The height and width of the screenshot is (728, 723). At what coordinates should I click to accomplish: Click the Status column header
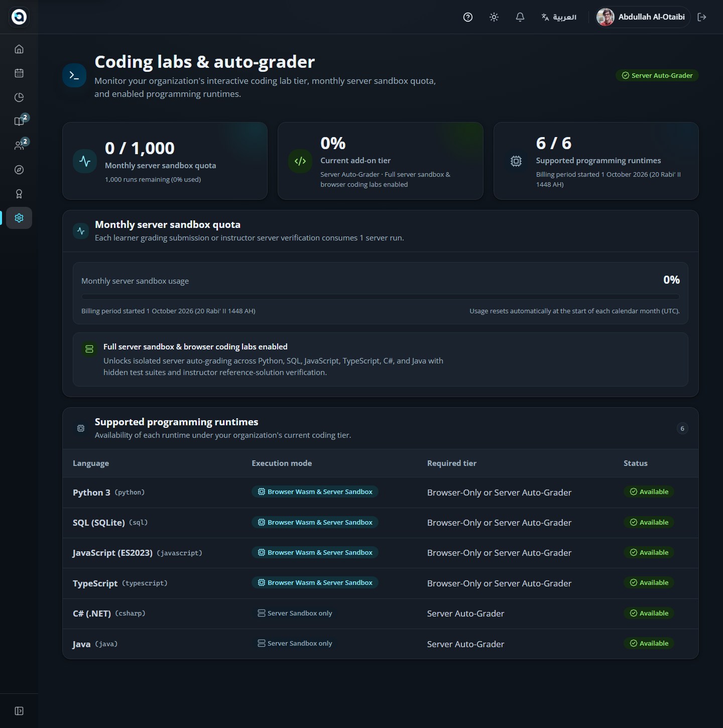(x=636, y=463)
